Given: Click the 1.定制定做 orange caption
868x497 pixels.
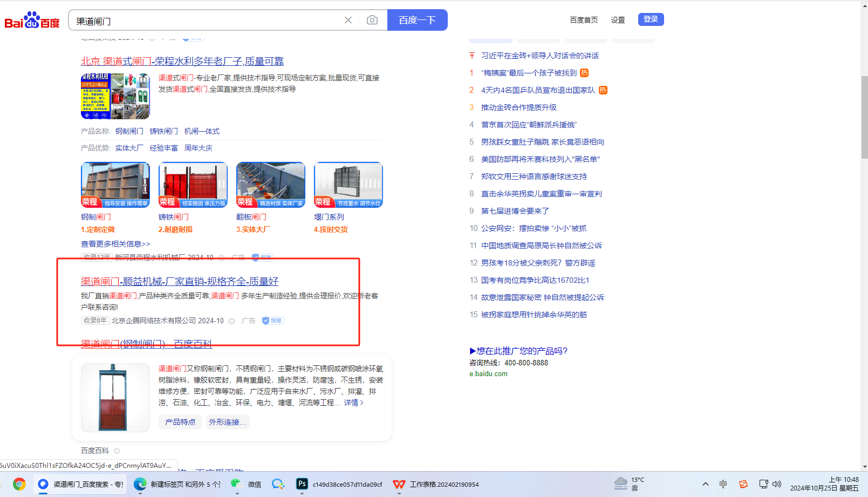Looking at the screenshot, I should coord(98,229).
